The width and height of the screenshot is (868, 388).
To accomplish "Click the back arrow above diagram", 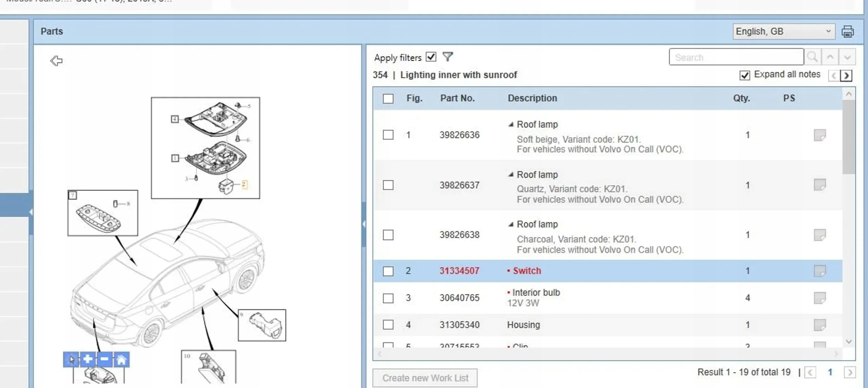I will coord(56,61).
